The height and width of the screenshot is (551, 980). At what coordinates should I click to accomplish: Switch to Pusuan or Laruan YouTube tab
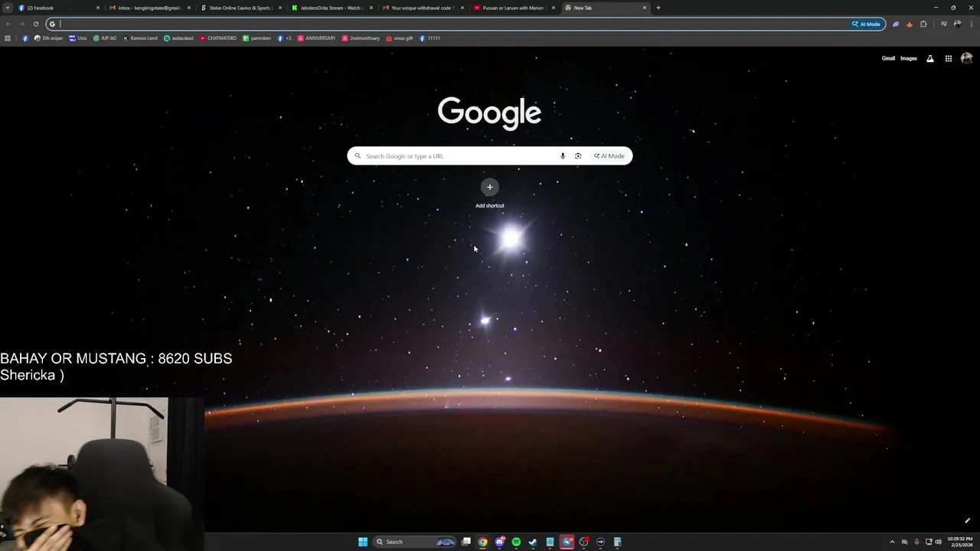coord(513,8)
